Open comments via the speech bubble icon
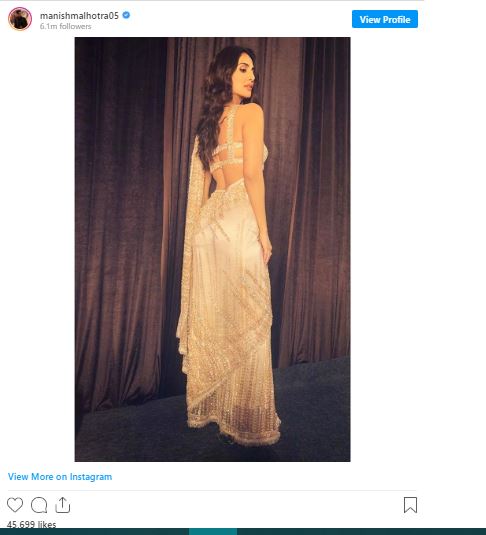This screenshot has height=535, width=486. (x=39, y=505)
